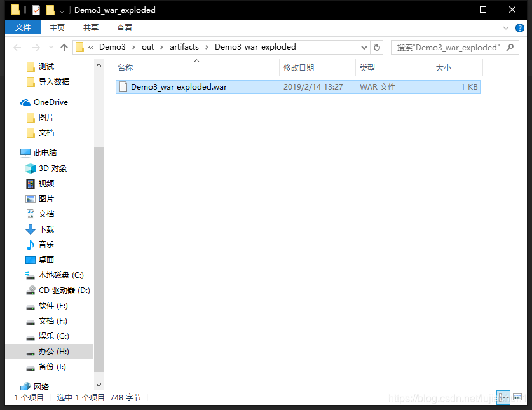Open the recent locations dropdown
The width and height of the screenshot is (532, 410).
51,48
